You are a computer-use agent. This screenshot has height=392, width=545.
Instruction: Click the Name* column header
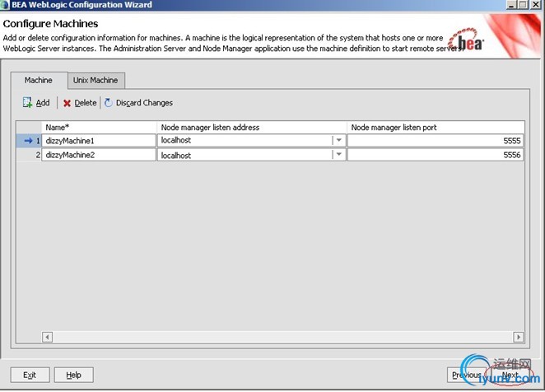[x=99, y=128]
